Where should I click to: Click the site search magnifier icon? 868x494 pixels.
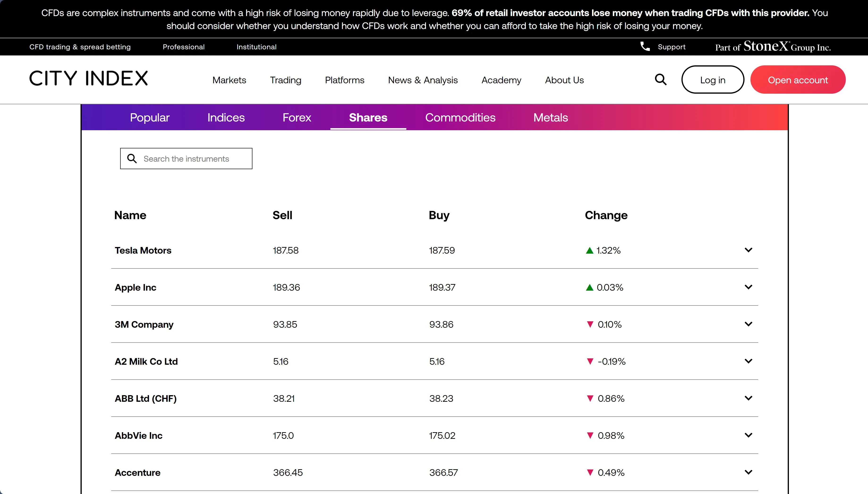point(660,80)
